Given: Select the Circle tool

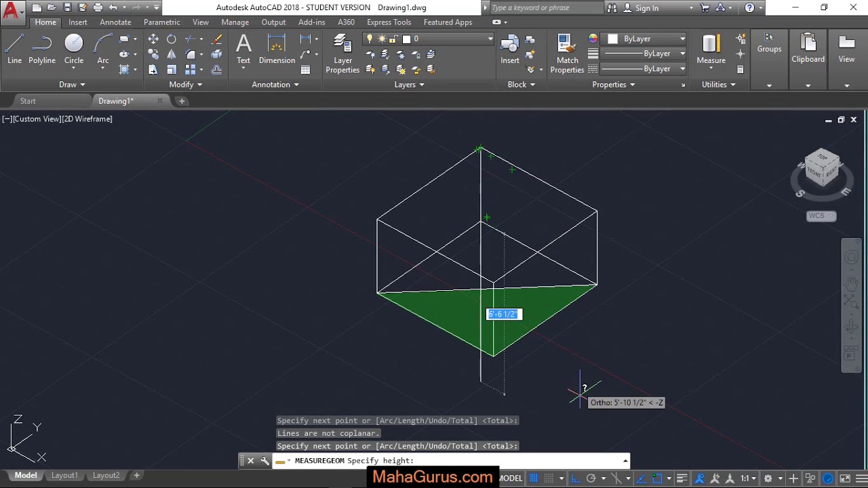Looking at the screenshot, I should pos(74,49).
